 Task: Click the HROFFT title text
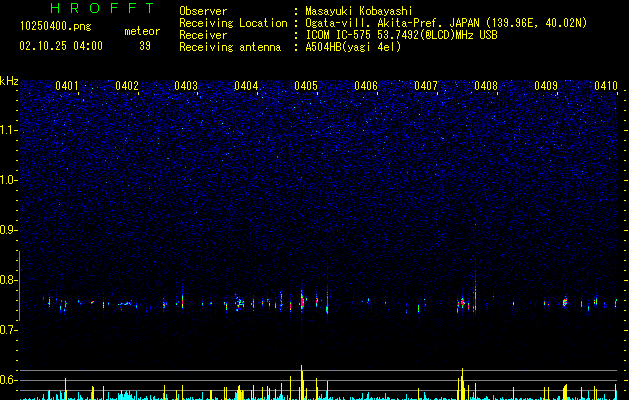pyautogui.click(x=102, y=8)
